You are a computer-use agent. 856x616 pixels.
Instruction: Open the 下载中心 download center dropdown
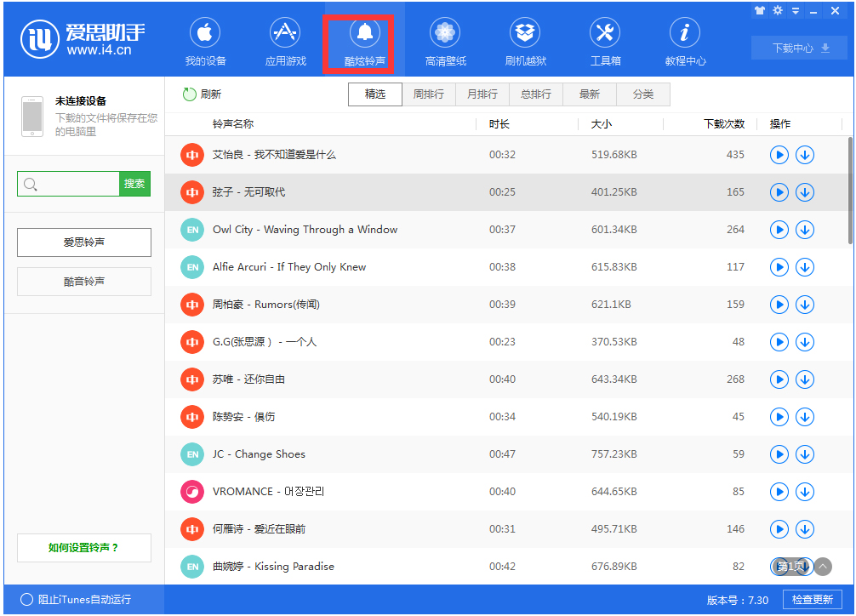click(798, 49)
